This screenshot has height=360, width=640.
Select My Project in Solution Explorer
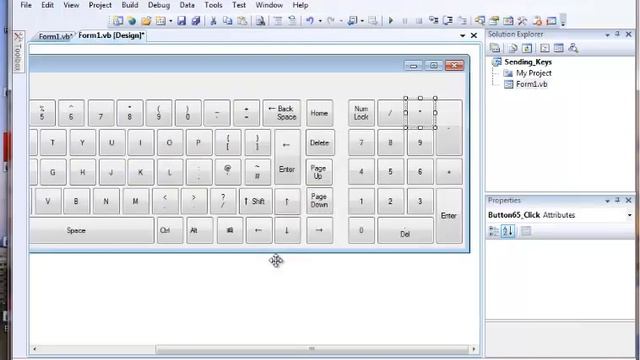533,73
